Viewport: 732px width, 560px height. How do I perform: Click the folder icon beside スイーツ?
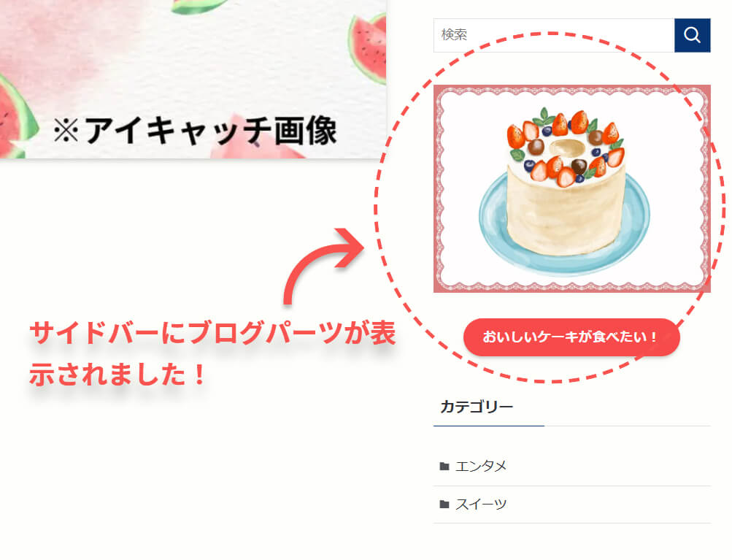444,504
